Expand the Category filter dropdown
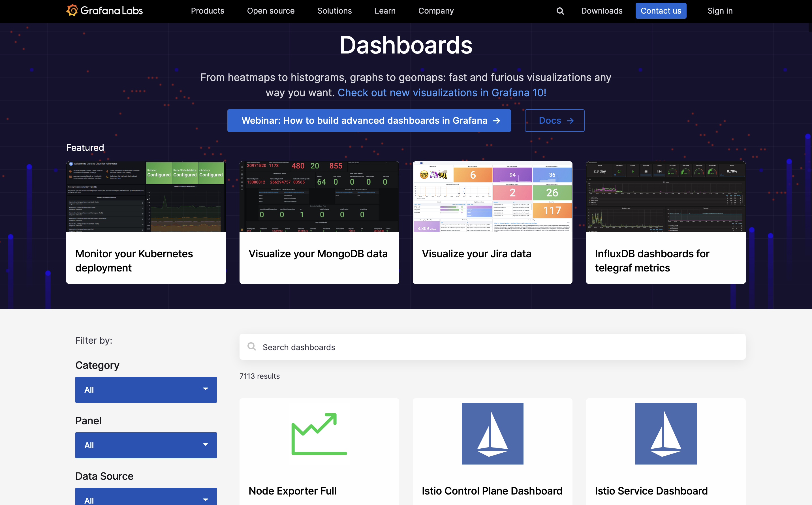812x505 pixels. tap(146, 390)
